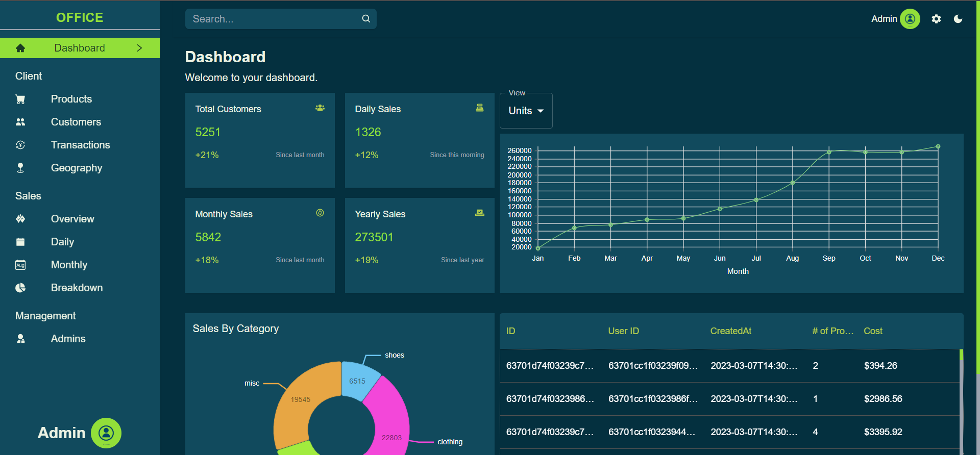This screenshot has height=455, width=980.
Task: Expand the Dashboard chevron arrow
Action: 139,48
